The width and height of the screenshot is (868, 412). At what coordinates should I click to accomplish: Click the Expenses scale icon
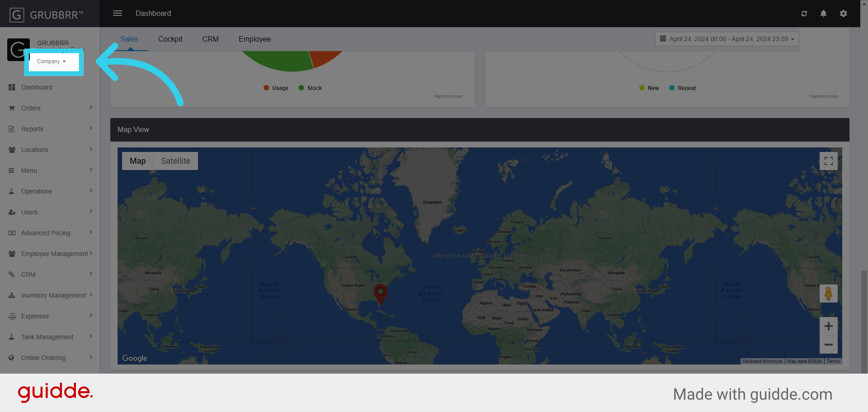pos(12,316)
